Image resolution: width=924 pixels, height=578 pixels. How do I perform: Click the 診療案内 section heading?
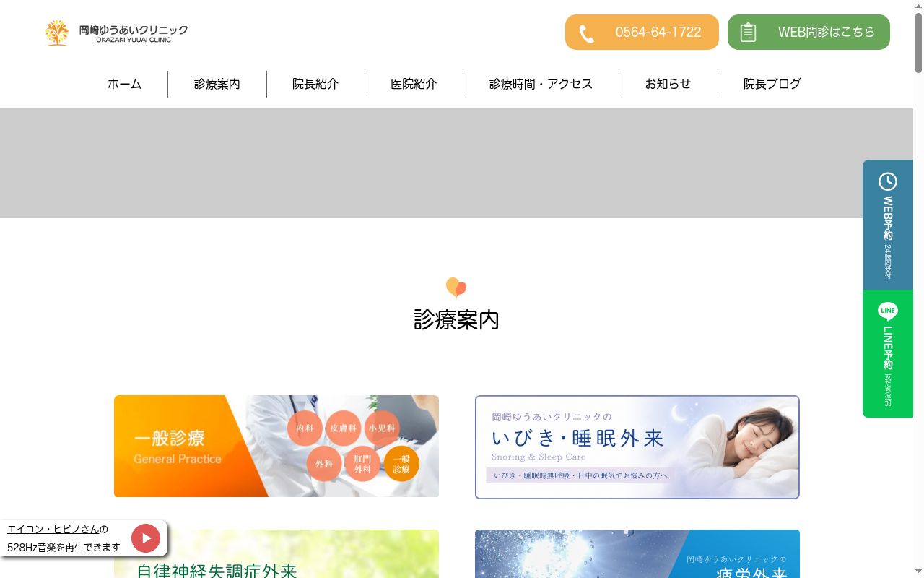[456, 319]
